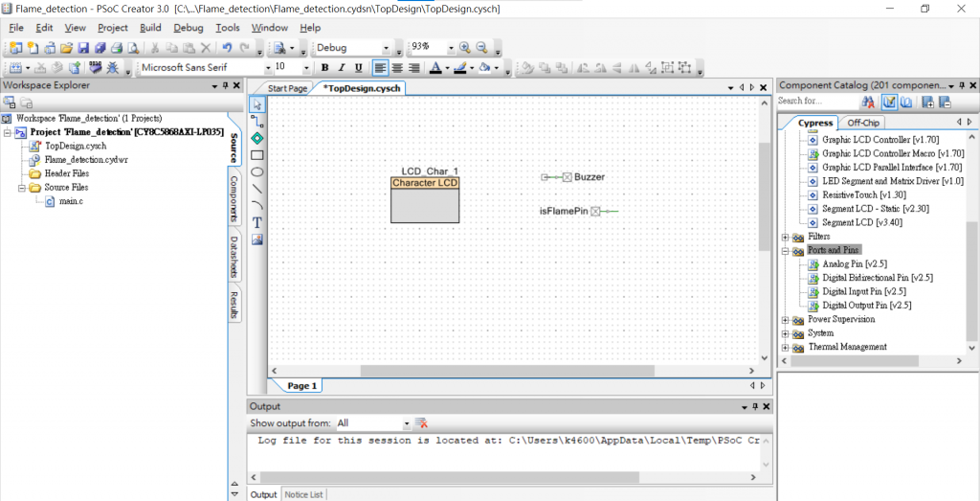Screen dimensions: 980x501
Task: Toggle Bold text formatting
Action: coord(324,67)
